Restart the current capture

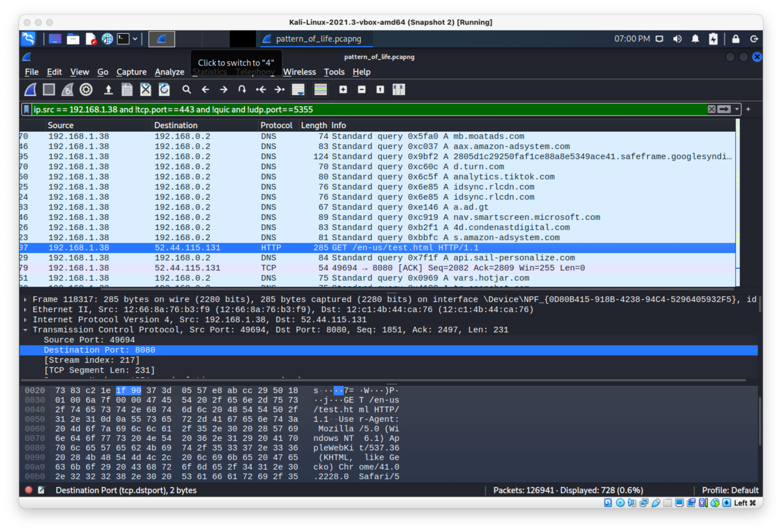pyautogui.click(x=67, y=89)
